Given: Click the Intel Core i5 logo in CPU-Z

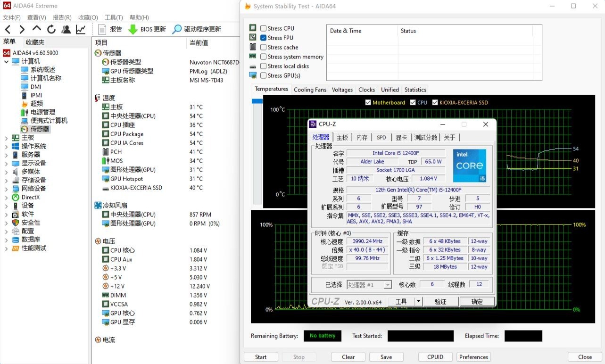Looking at the screenshot, I should pos(469,166).
